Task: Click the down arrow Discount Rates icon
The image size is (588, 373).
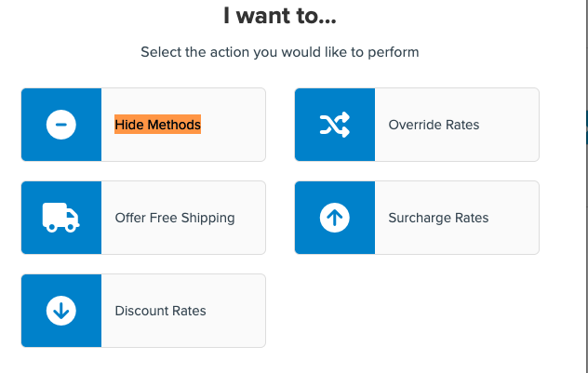Action: (x=61, y=311)
